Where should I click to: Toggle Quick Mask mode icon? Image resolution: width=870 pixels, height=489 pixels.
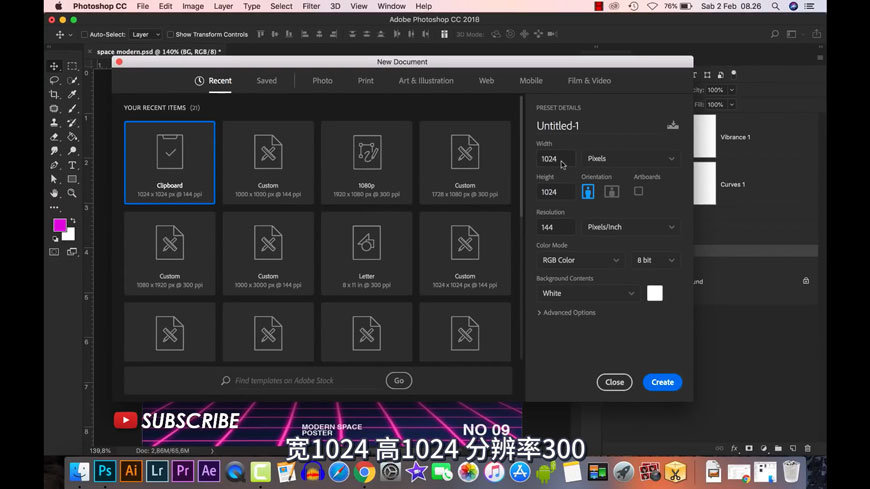click(x=54, y=252)
